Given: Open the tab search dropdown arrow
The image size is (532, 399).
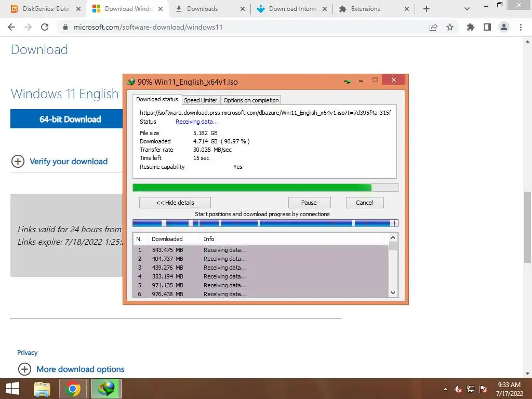Looking at the screenshot, I should point(467,9).
